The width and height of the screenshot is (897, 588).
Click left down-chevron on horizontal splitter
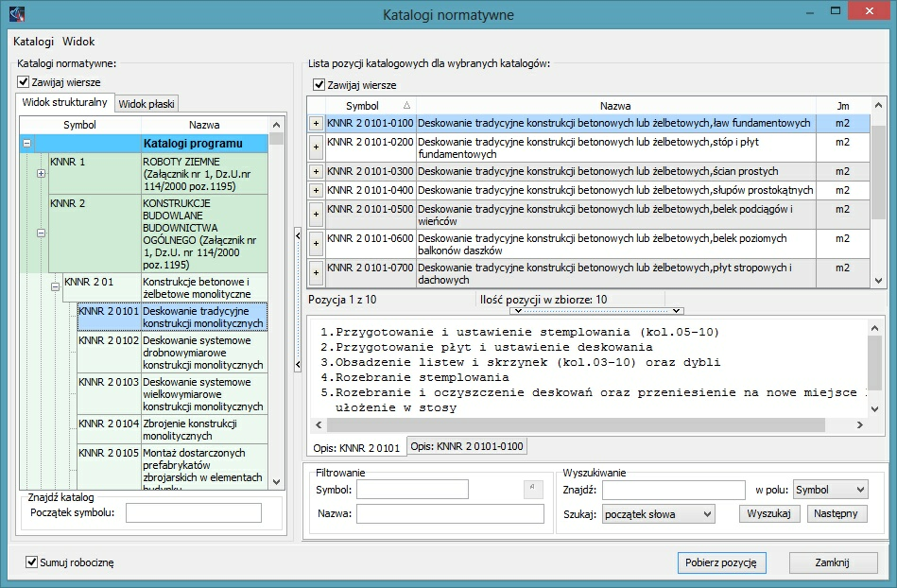(518, 311)
